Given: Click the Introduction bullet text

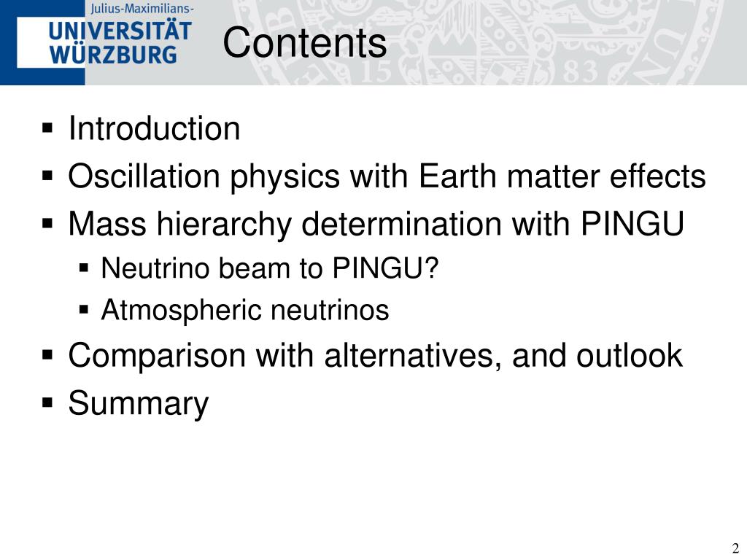Looking at the screenshot, I should pyautogui.click(x=154, y=128).
